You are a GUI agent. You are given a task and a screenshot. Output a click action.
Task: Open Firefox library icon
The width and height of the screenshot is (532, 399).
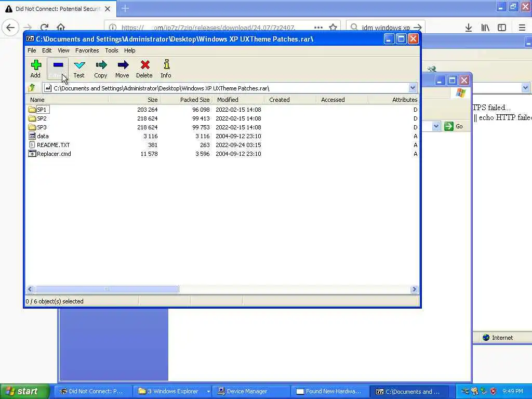click(x=485, y=28)
